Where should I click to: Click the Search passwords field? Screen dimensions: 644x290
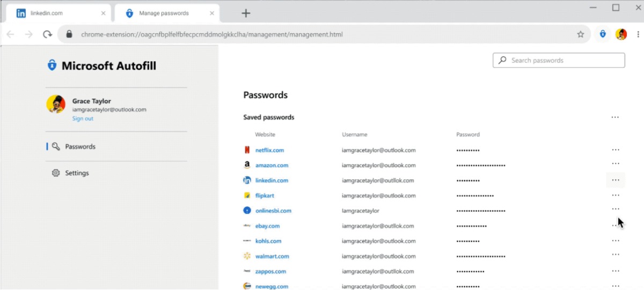(x=559, y=61)
